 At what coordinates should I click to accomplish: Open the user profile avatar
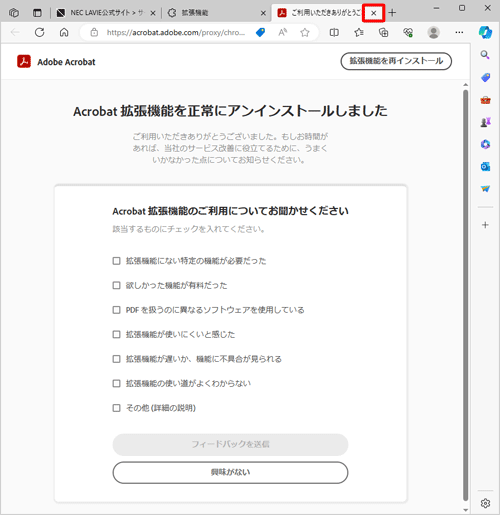click(433, 32)
